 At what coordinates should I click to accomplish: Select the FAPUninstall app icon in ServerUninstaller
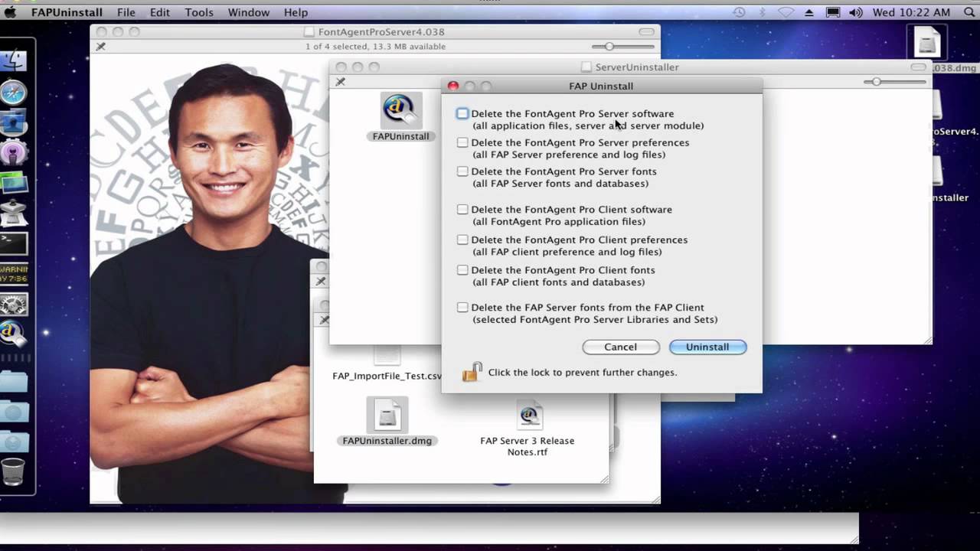click(x=400, y=111)
